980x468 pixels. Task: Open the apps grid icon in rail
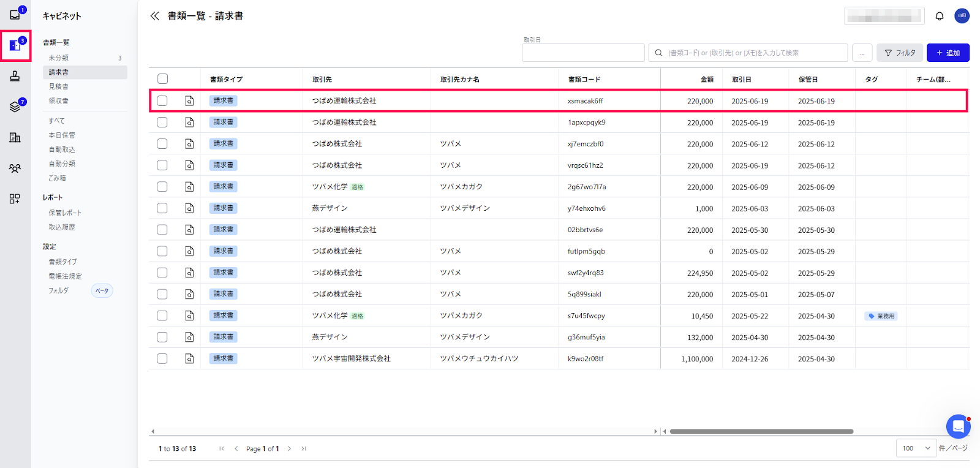[15, 198]
